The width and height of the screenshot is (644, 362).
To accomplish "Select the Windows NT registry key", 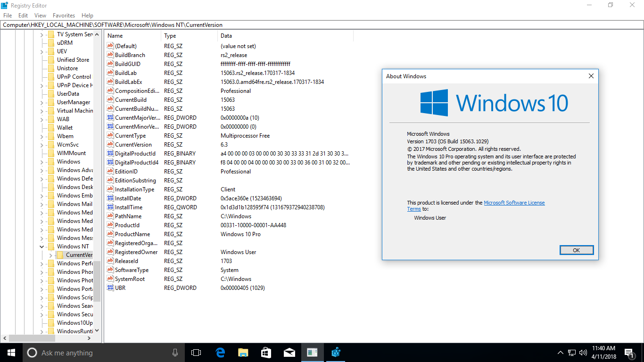I will 73,247.
